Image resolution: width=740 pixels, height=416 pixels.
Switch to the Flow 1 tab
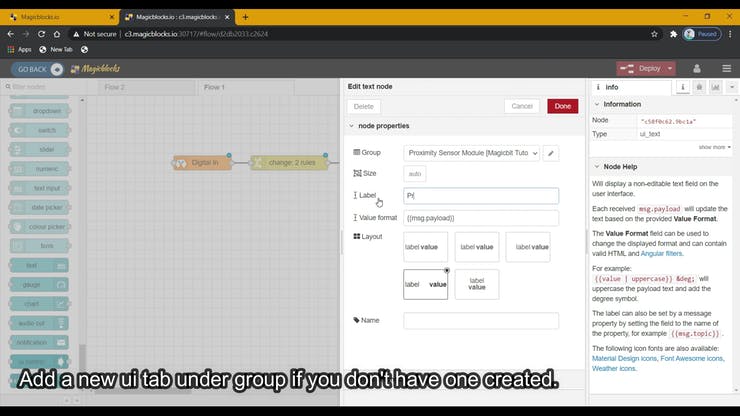click(x=245, y=87)
